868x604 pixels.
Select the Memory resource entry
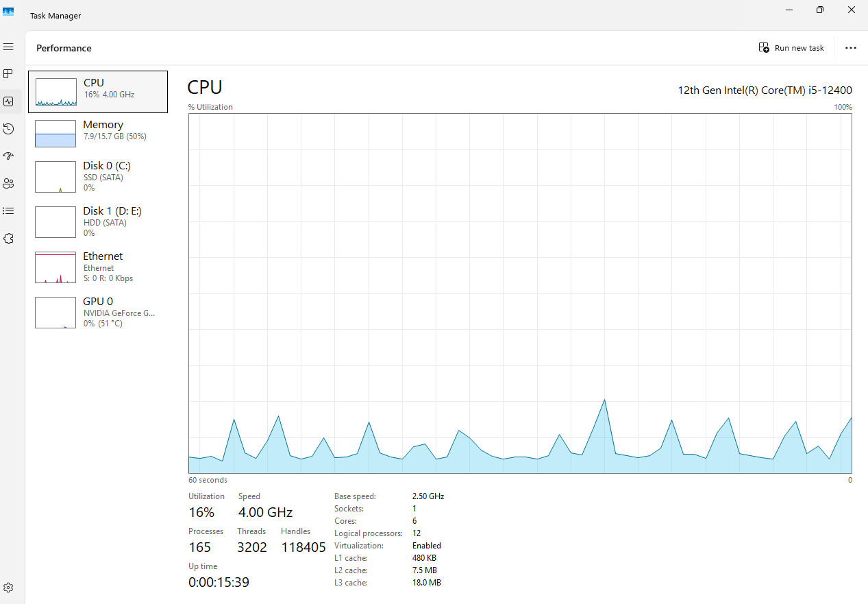[98, 134]
